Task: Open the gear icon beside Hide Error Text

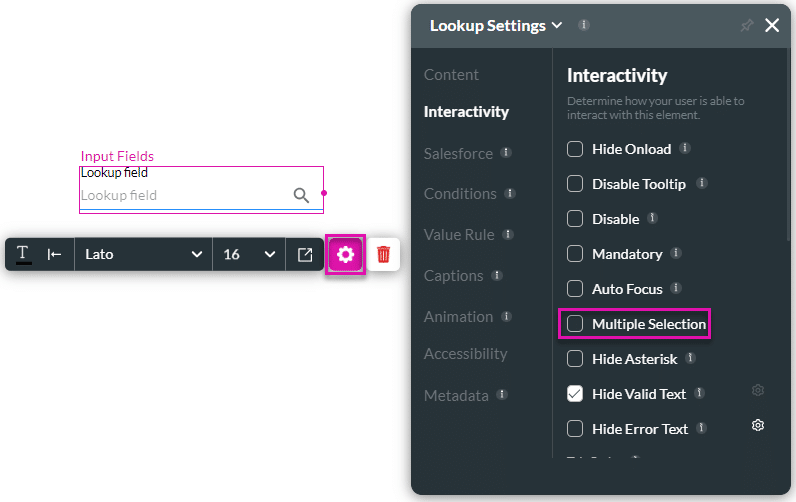Action: tap(758, 425)
